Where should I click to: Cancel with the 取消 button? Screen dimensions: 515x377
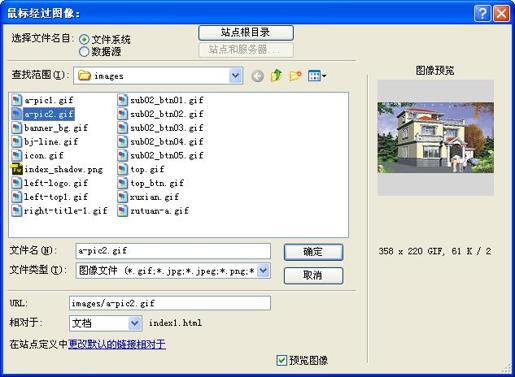tap(313, 275)
